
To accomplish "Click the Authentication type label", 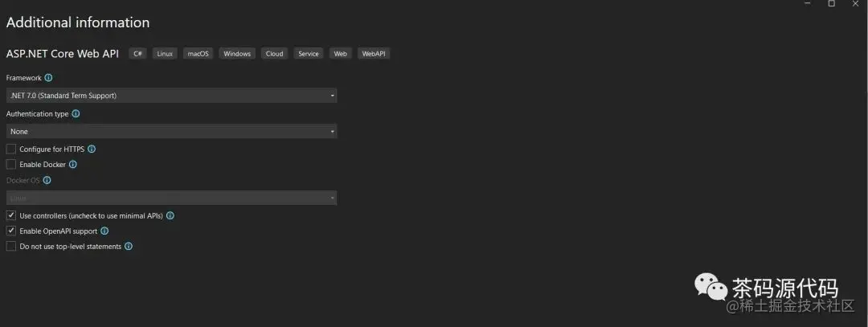I will coord(38,113).
